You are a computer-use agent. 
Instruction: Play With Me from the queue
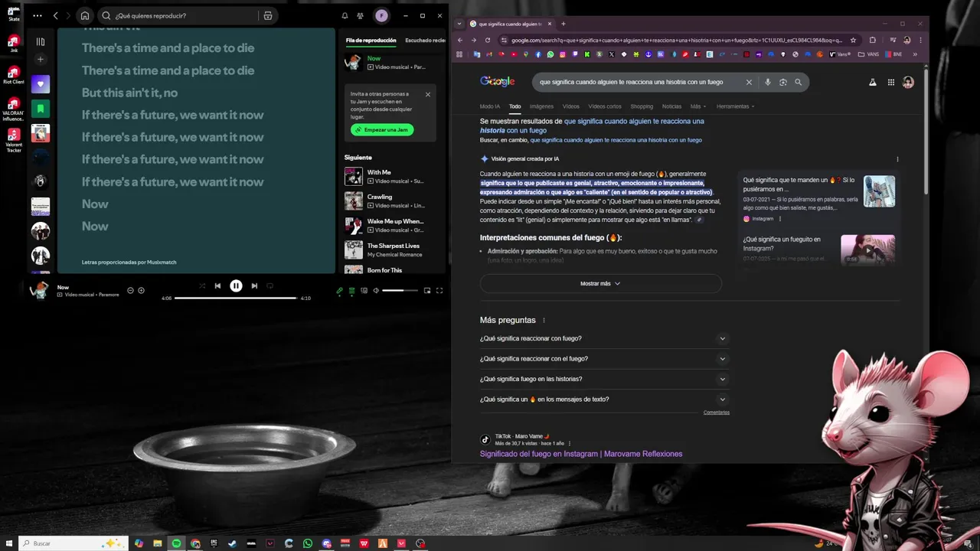394,176
